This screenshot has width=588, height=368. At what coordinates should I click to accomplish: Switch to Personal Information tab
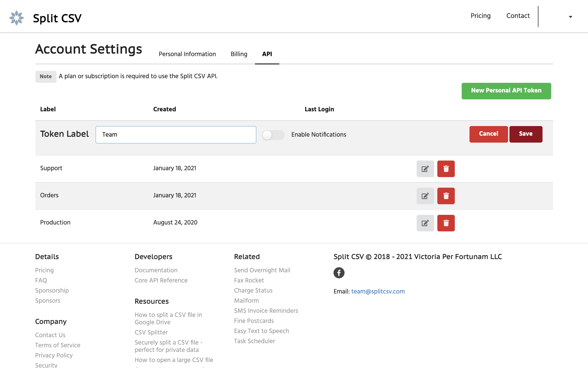(x=187, y=54)
